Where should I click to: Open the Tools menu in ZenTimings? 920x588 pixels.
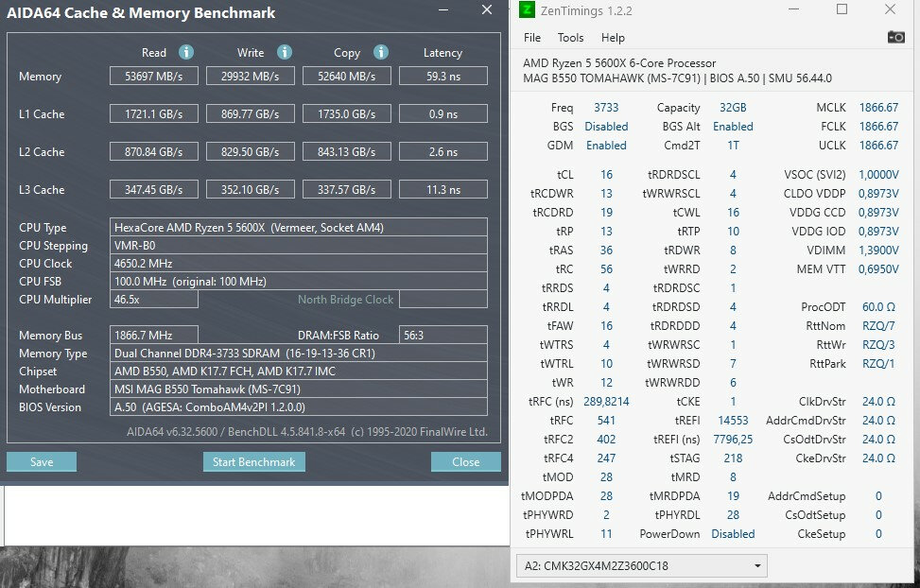pyautogui.click(x=570, y=38)
